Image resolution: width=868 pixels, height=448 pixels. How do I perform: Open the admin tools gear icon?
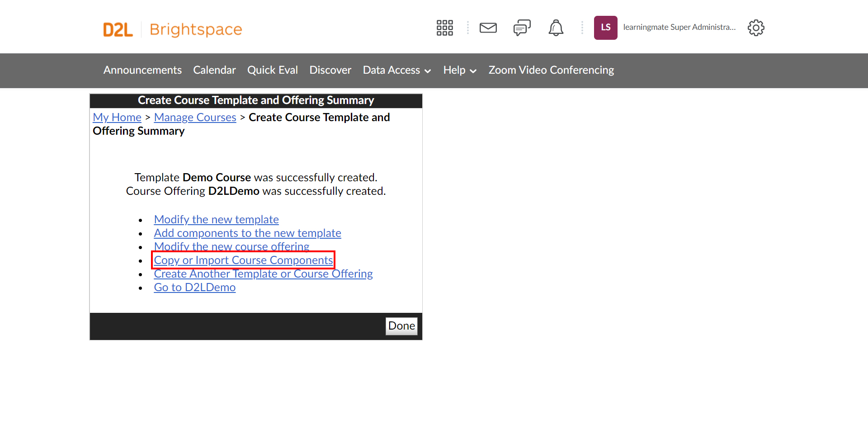tap(756, 28)
